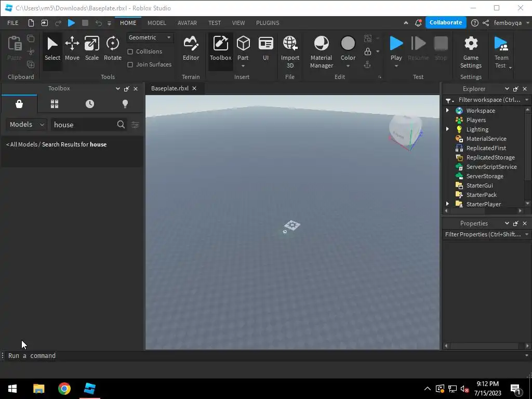Choose the Scale tool

pos(91,49)
